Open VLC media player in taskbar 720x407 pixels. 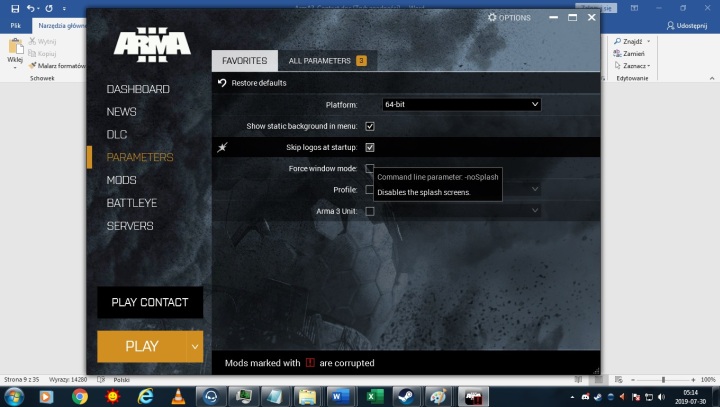(177, 396)
